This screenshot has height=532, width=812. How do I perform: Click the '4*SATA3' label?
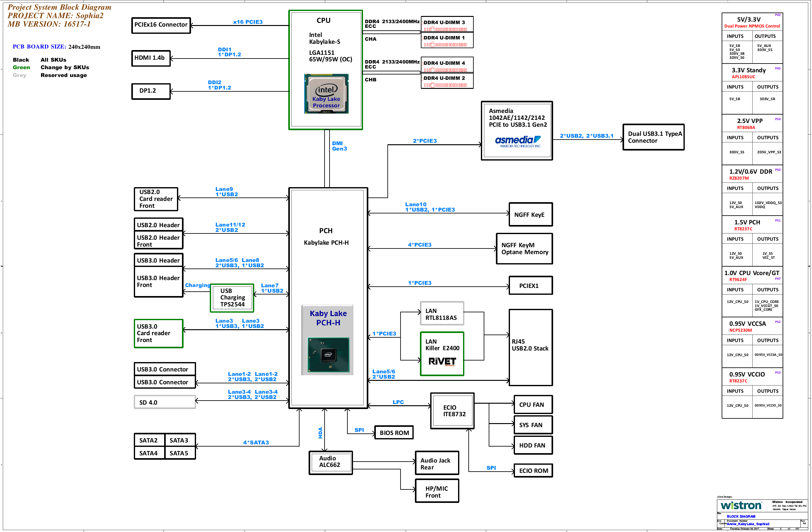256,442
